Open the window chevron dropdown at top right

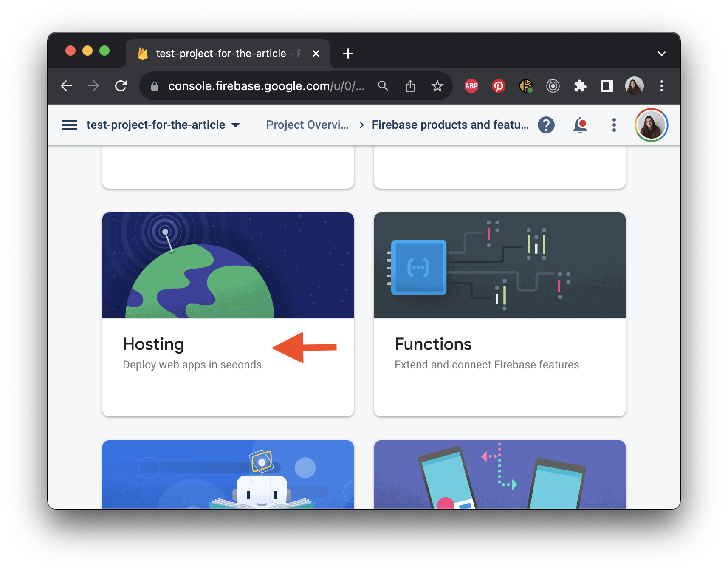(x=661, y=53)
